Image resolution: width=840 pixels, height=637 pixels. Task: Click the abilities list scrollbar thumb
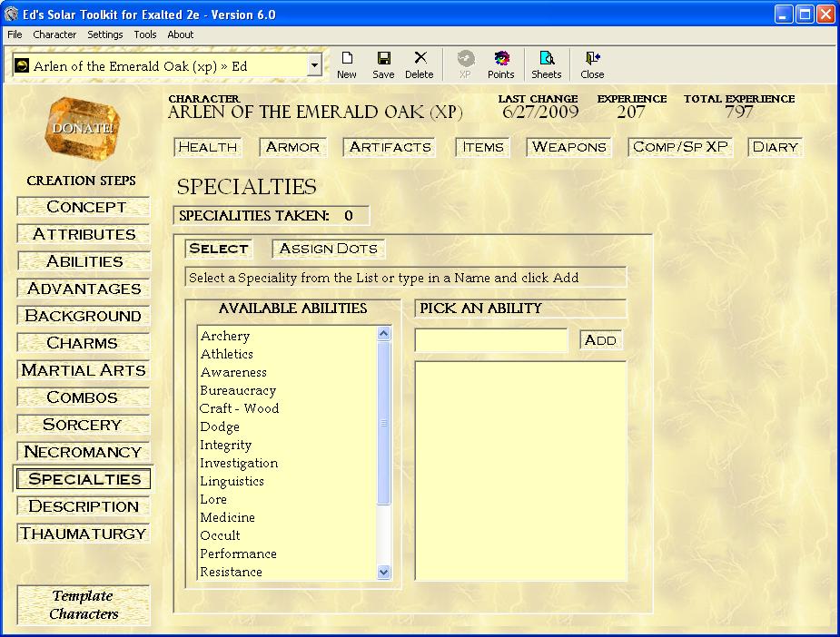click(x=383, y=423)
